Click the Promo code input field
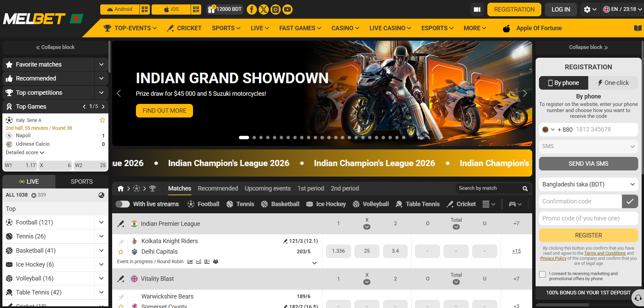Viewport: 644px width, 308px height. pos(588,218)
